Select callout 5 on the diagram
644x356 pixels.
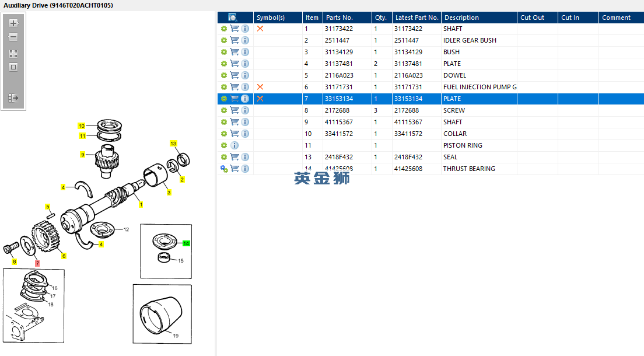coord(48,207)
